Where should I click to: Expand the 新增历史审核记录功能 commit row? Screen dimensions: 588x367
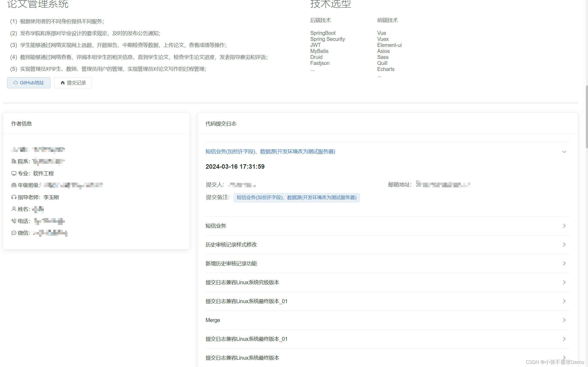pos(564,264)
